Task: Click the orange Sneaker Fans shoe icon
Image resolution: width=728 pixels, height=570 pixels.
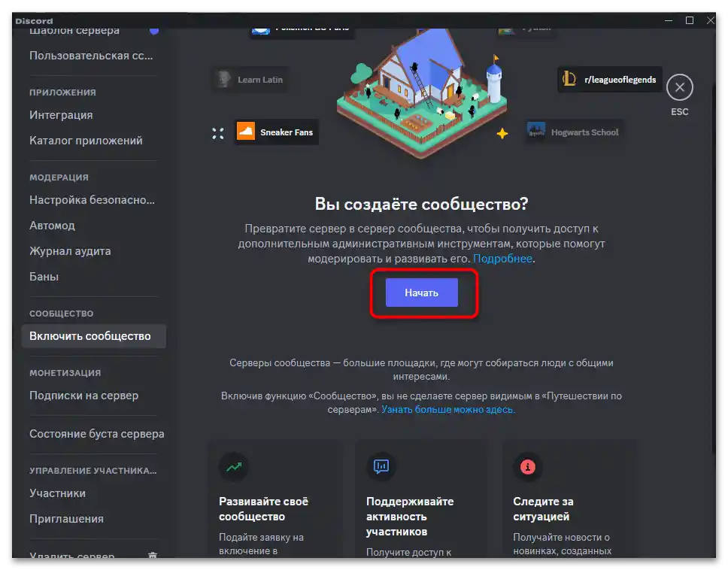Action: pyautogui.click(x=246, y=131)
